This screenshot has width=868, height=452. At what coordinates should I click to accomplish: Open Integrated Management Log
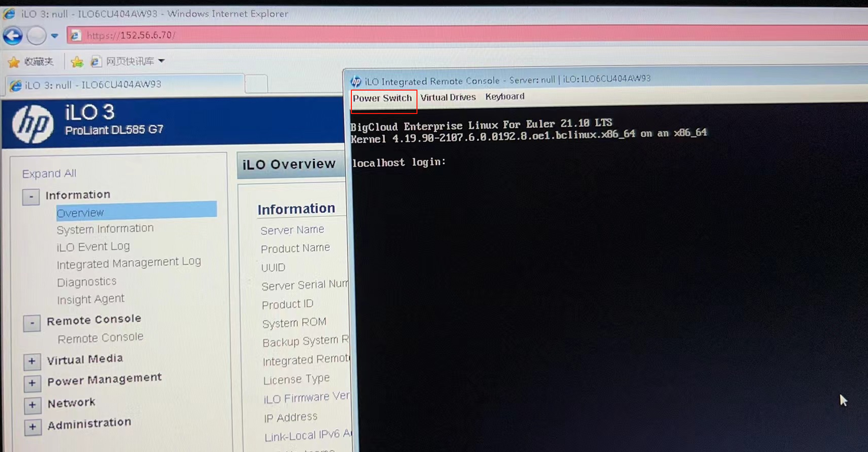[x=129, y=263]
